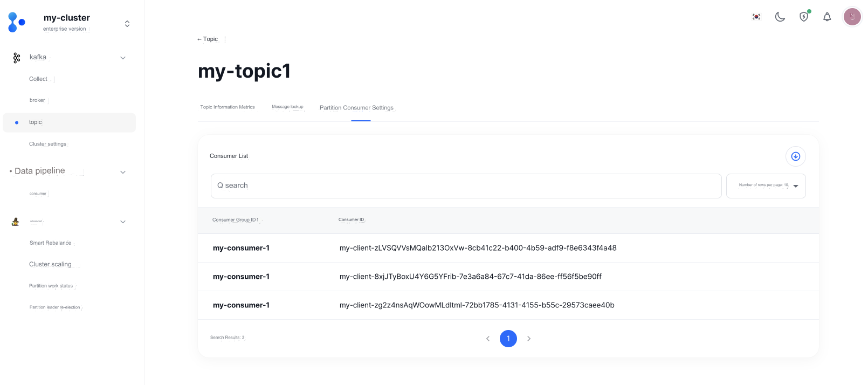
Task: Collapse the Data pipeline section
Action: pyautogui.click(x=123, y=172)
